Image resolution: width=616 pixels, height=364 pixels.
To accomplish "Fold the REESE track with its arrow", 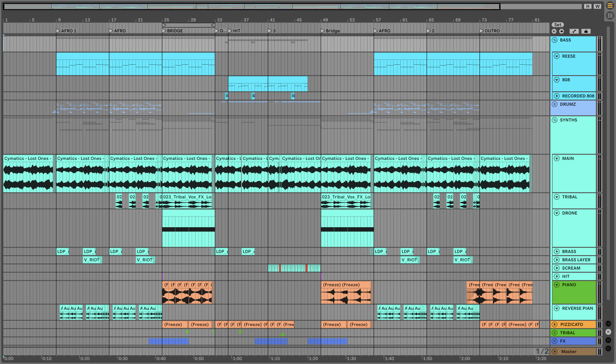I will click(557, 56).
